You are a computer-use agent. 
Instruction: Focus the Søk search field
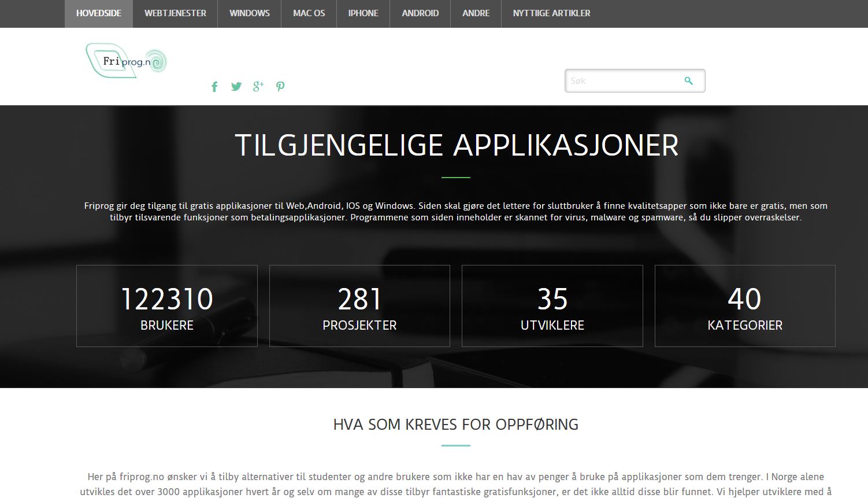click(621, 81)
